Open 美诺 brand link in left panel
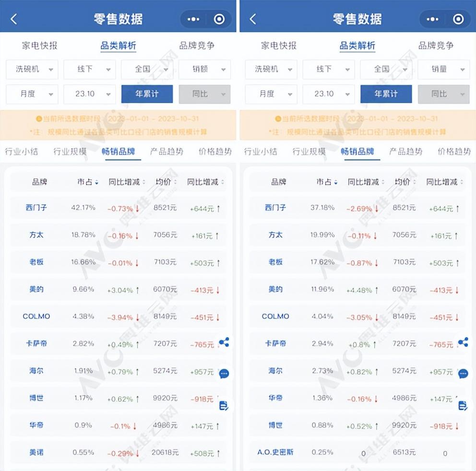 pyautogui.click(x=36, y=452)
